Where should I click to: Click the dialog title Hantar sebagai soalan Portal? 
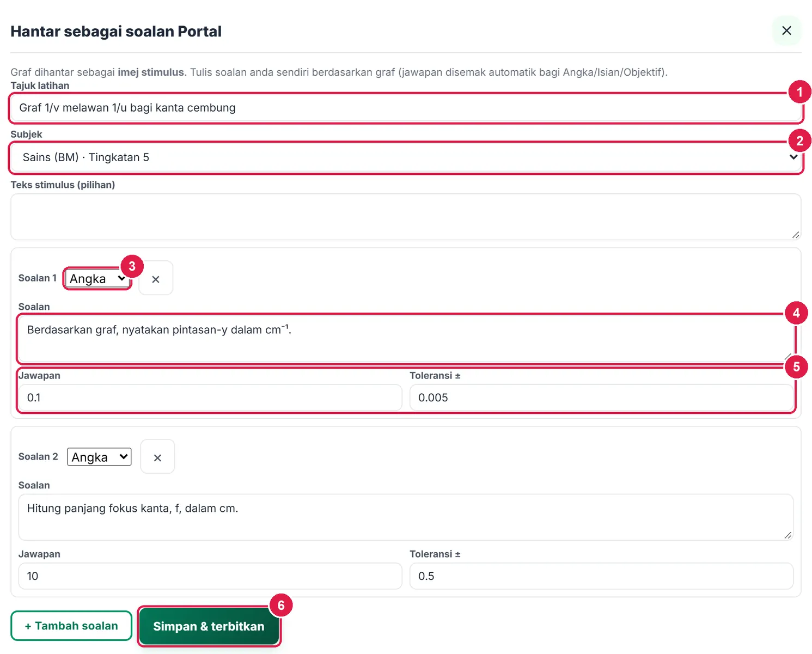click(116, 32)
